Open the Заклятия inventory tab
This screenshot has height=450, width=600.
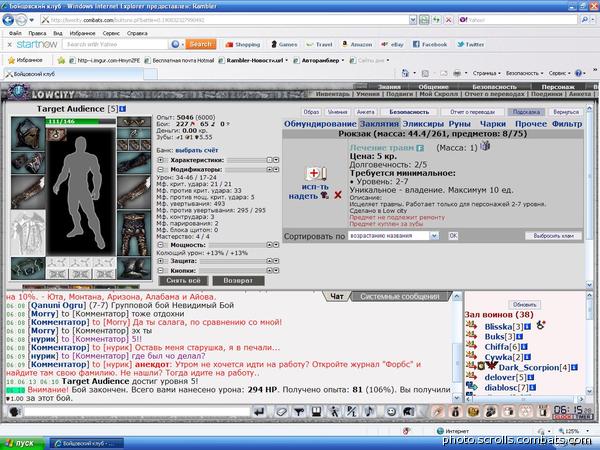(379, 124)
